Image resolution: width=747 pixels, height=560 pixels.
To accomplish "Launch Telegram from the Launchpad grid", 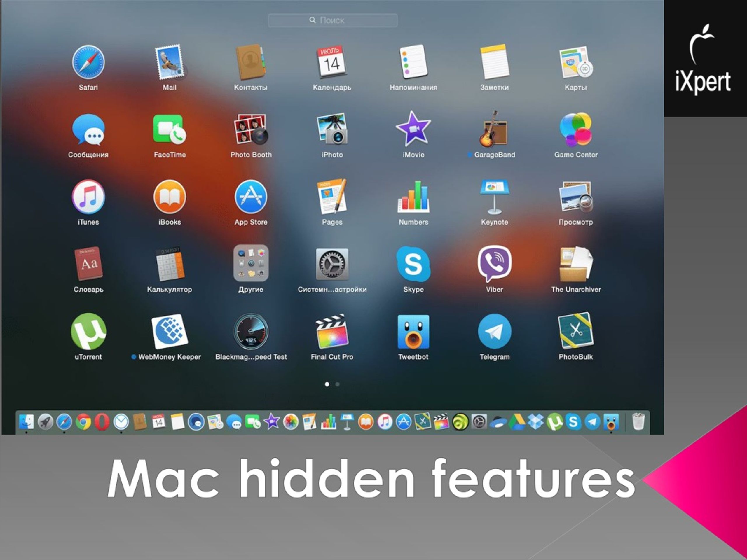I will pos(494,331).
